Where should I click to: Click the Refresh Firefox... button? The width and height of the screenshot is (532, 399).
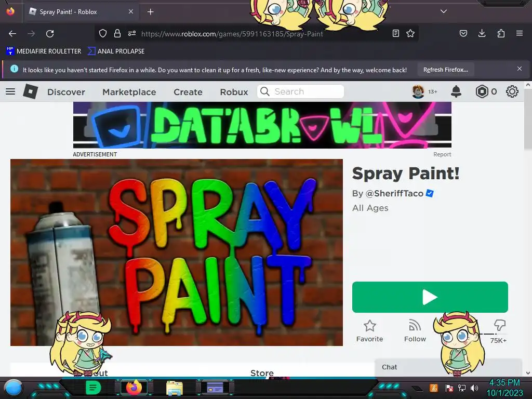tap(445, 70)
